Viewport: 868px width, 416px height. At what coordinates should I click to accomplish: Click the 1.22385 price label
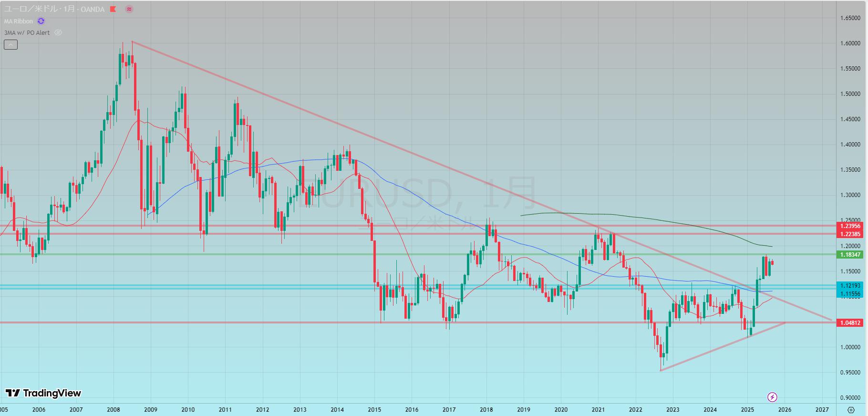point(850,234)
